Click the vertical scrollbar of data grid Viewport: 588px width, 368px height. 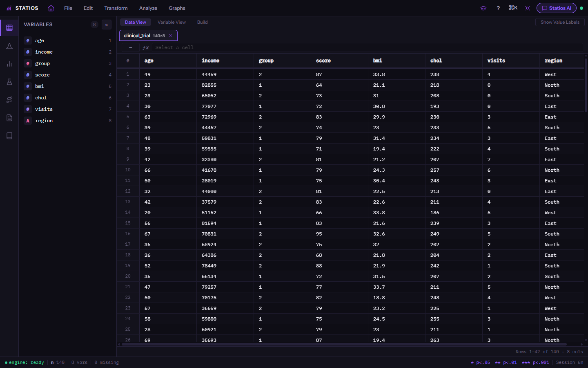[586, 85]
